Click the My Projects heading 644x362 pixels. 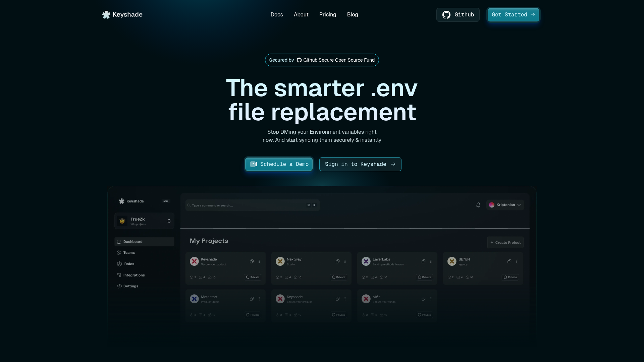[x=209, y=241]
